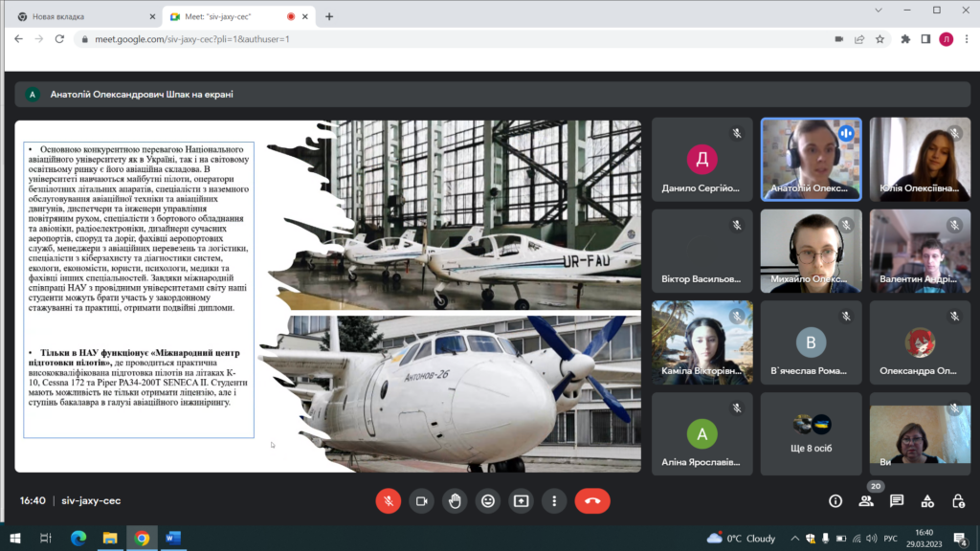This screenshot has height=551, width=980.
Task: Open the emoji reactions button
Action: (x=488, y=500)
